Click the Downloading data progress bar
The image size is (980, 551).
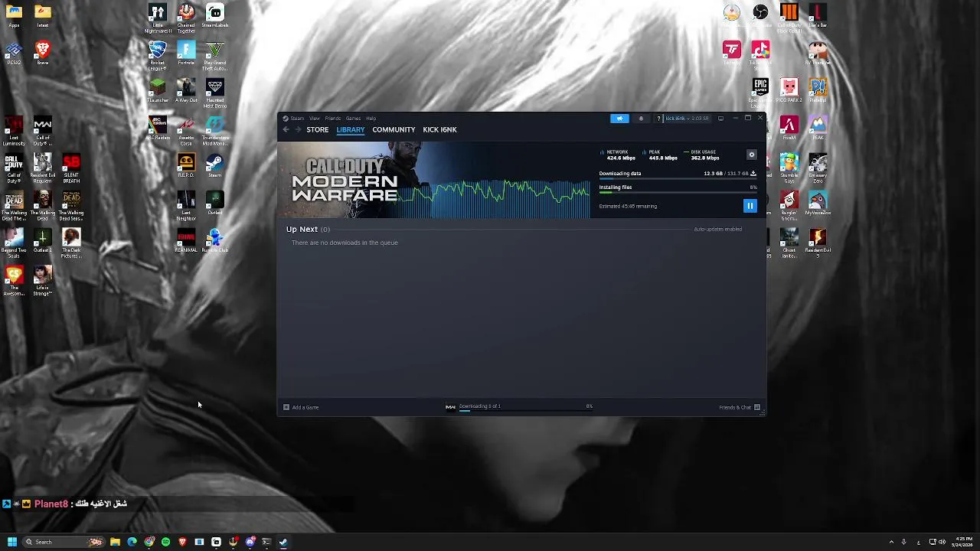[x=678, y=179]
